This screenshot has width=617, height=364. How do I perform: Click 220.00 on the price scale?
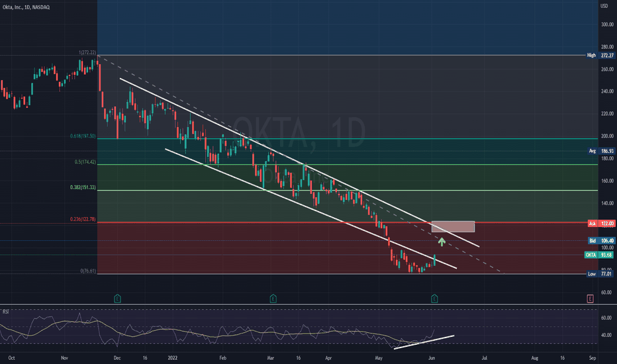(x=607, y=114)
